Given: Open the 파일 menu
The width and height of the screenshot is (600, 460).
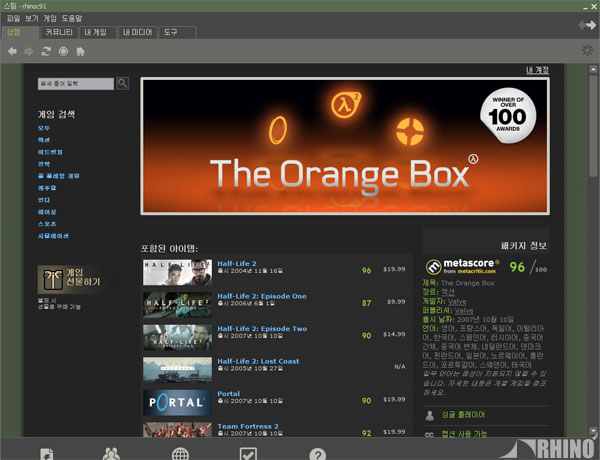Looking at the screenshot, I should (13, 18).
